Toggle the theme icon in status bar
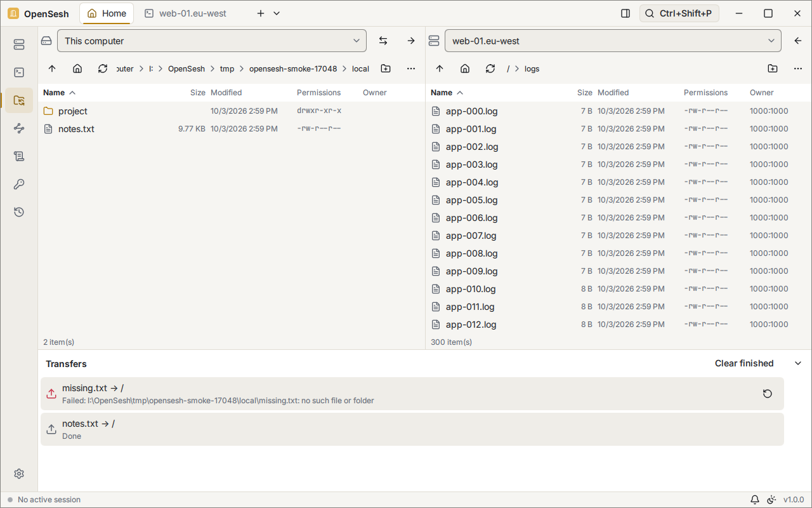 tap(771, 500)
